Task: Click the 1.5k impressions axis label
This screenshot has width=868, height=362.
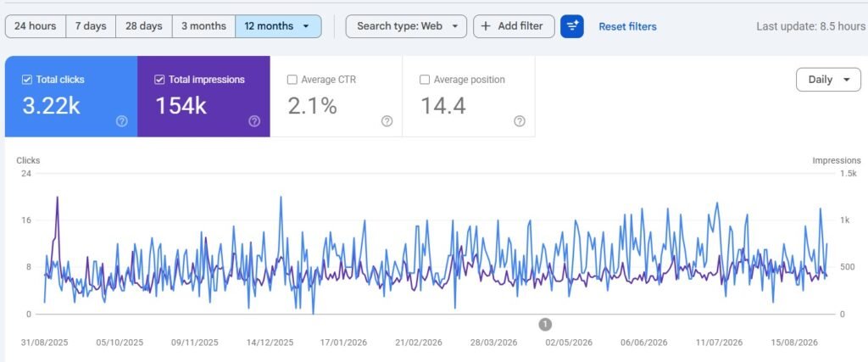Action: click(848, 174)
